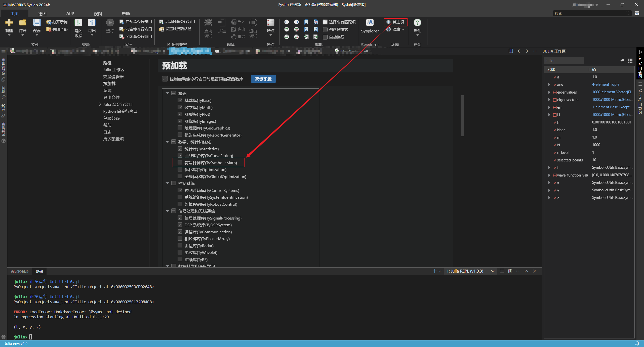The height and width of the screenshot is (347, 644).
Task: Toggle 列选择模式 checkbox in ribbon
Action: tap(325, 30)
